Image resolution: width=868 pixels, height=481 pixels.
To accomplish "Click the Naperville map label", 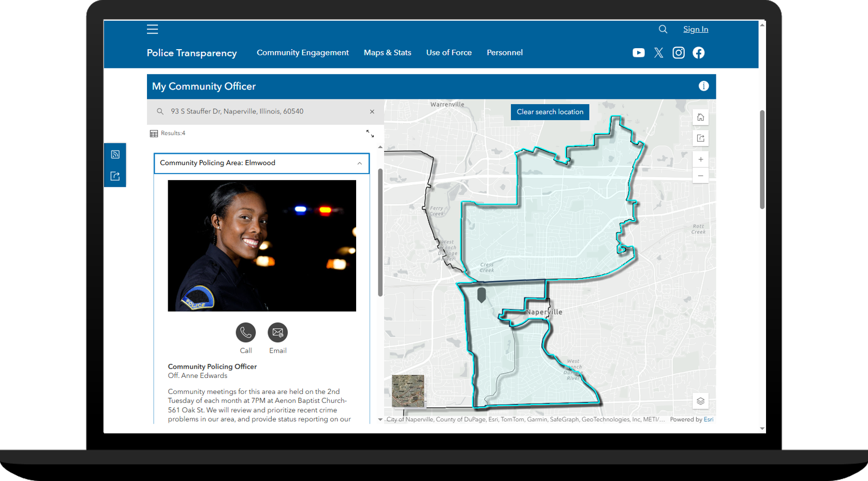I will [544, 312].
